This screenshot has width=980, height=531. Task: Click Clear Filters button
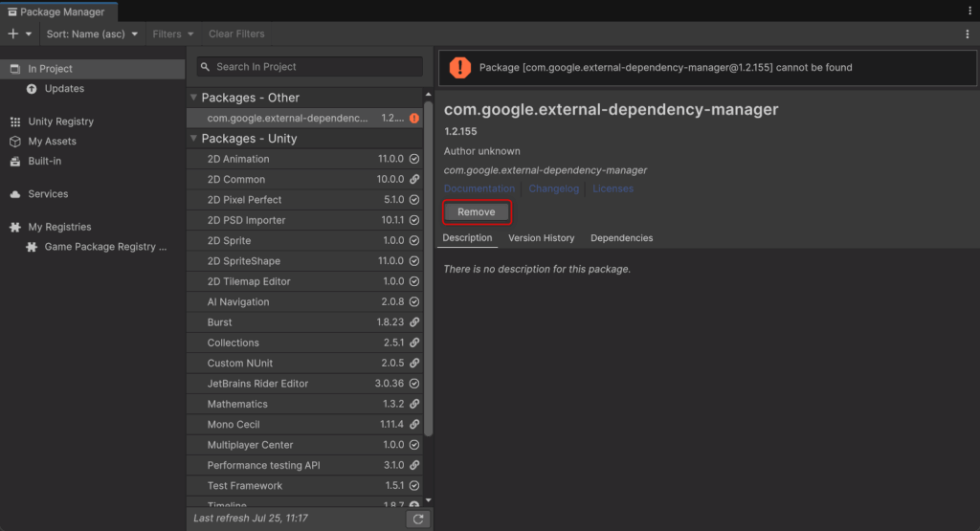(236, 33)
